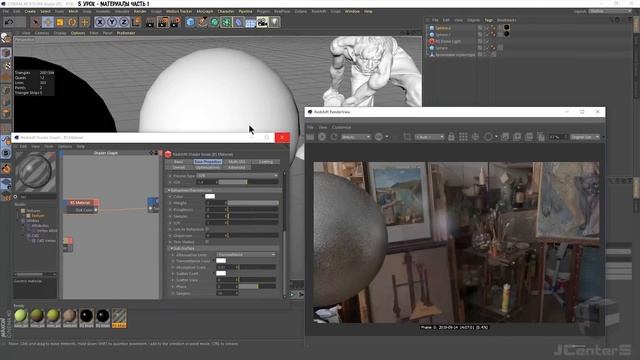Open Fresnel Type dropdown
This screenshot has height=360, width=640.
[237, 176]
